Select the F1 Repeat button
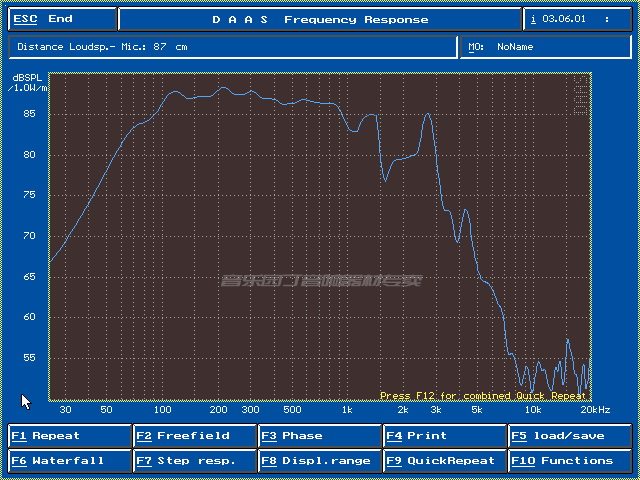 click(69, 436)
